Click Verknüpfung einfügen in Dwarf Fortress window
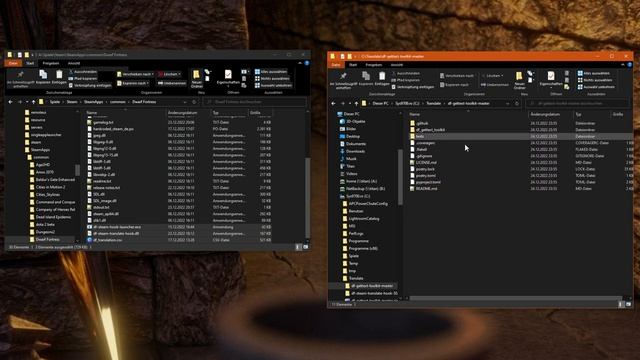 [90, 85]
